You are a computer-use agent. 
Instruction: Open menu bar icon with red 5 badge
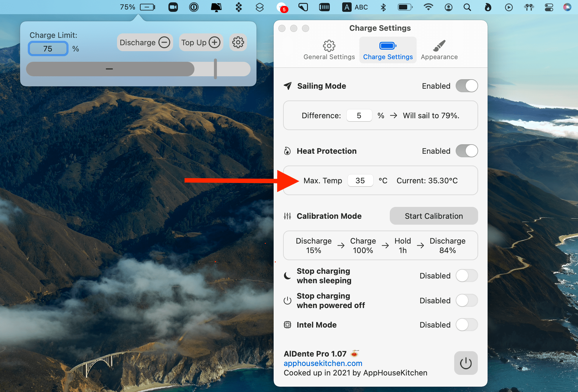click(x=282, y=7)
